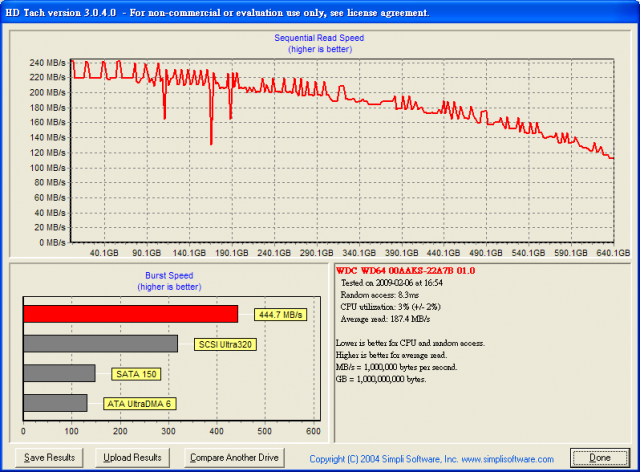Choose Compare Another Drive
Viewport: 640px width, 472px height.
pos(234,458)
